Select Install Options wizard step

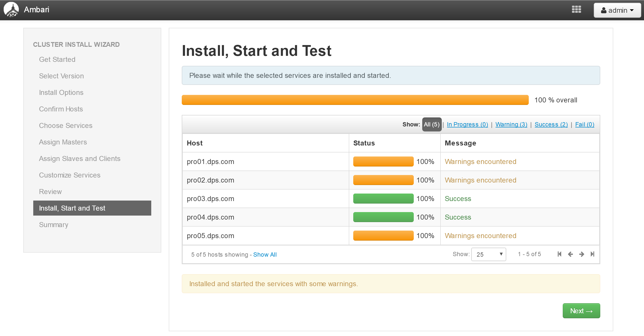coord(61,92)
